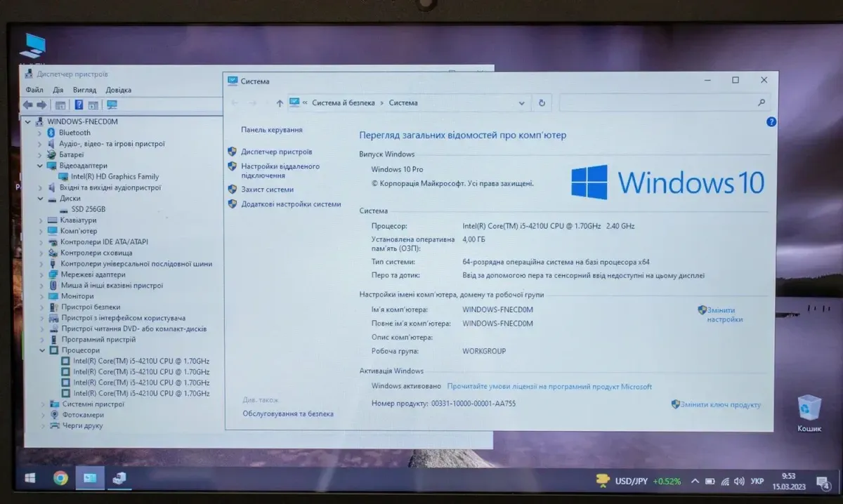Click the Диспетчер пристроїв link

click(276, 152)
